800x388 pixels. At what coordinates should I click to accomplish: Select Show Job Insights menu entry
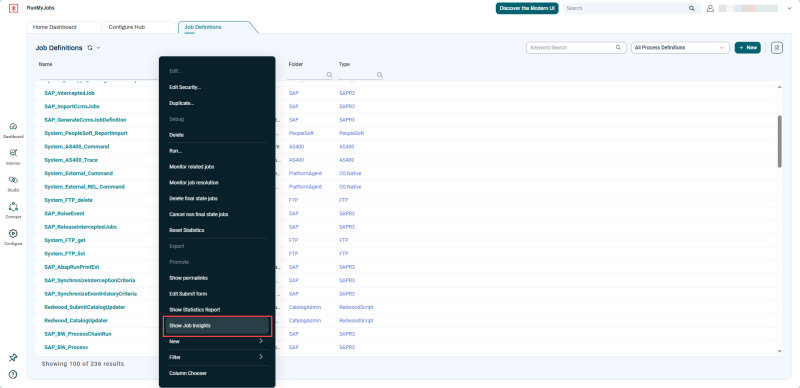[x=218, y=326]
